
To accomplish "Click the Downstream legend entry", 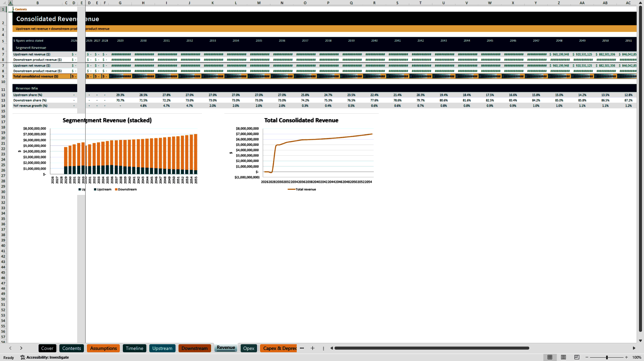I will tap(126, 190).
